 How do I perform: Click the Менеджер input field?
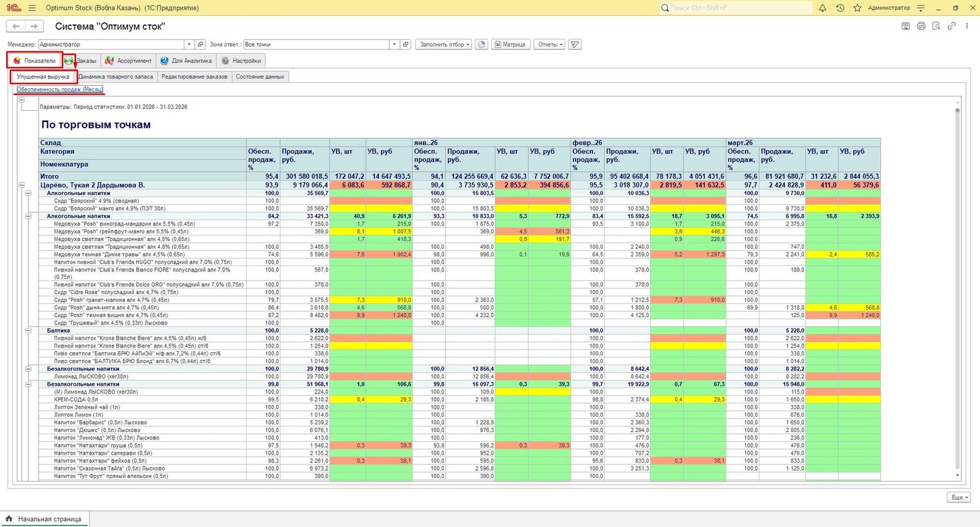(111, 44)
